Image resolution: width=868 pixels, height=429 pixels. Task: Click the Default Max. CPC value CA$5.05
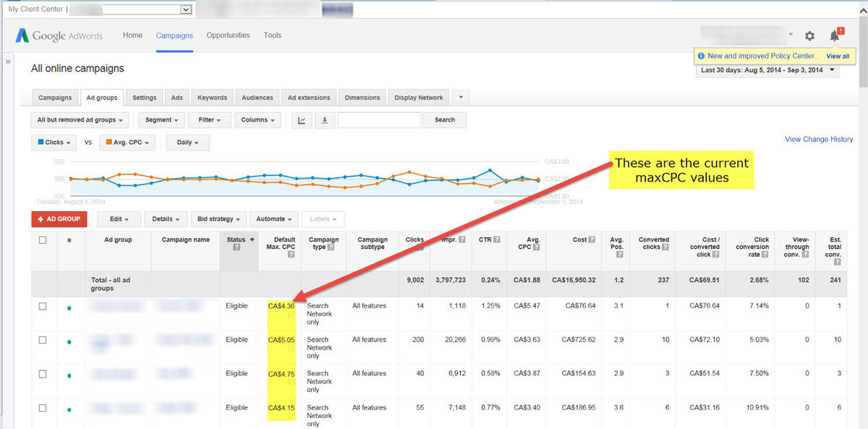281,340
